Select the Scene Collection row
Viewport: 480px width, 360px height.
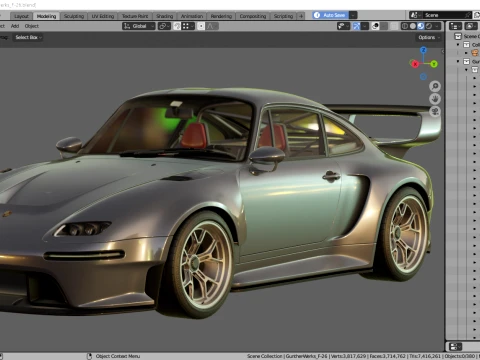[x=464, y=36]
